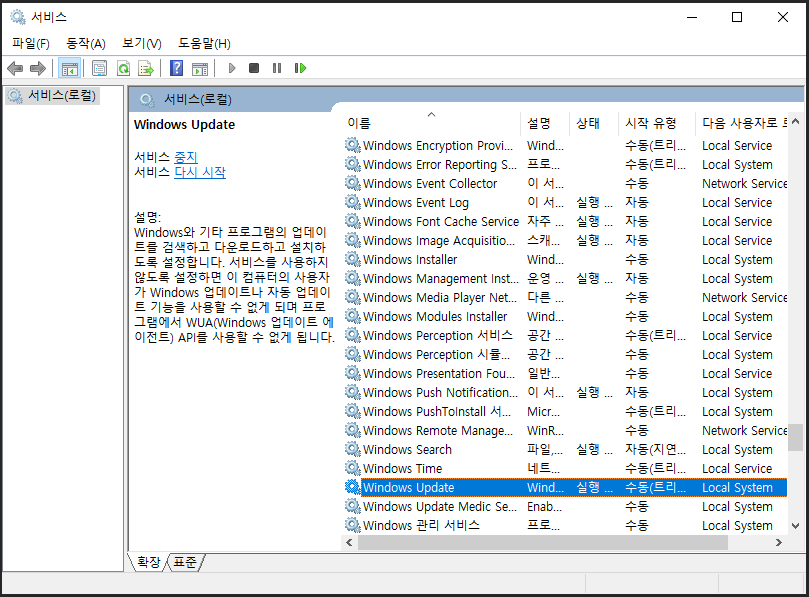Select Windows Encryption Provider service row
809x597 pixels.
click(565, 146)
